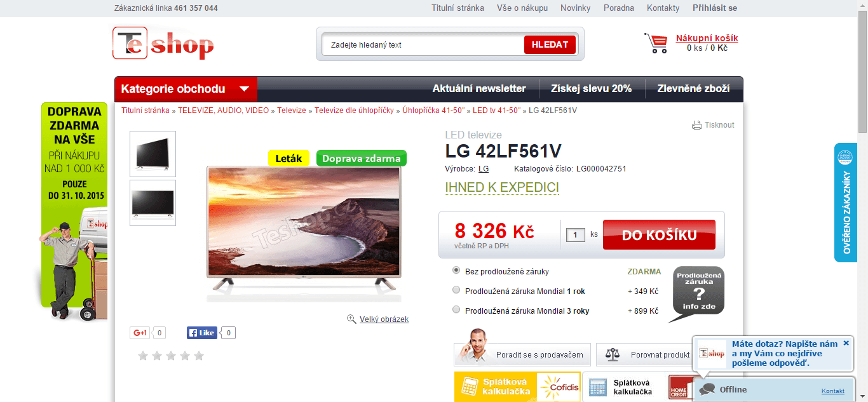The height and width of the screenshot is (402, 868).
Task: Rate product with the first star
Action: click(143, 356)
